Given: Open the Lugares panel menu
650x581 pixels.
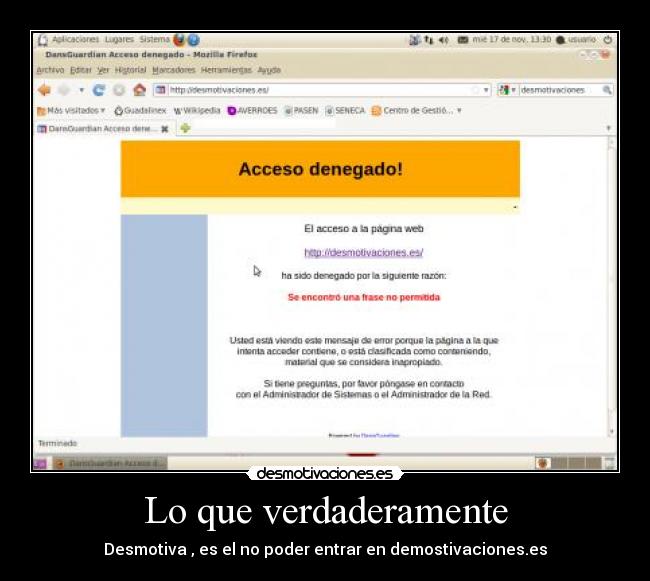Looking at the screenshot, I should (119, 39).
